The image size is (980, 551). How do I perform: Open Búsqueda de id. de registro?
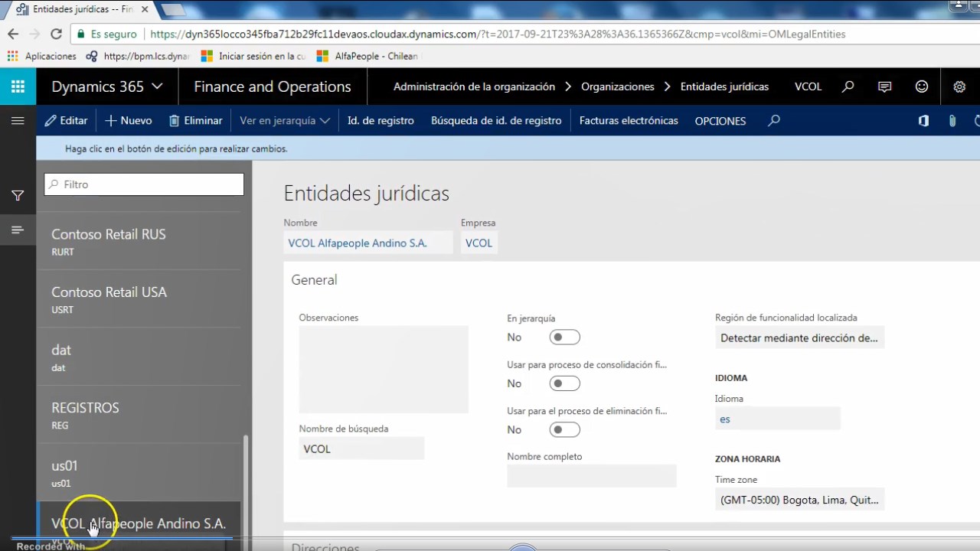pos(496,120)
